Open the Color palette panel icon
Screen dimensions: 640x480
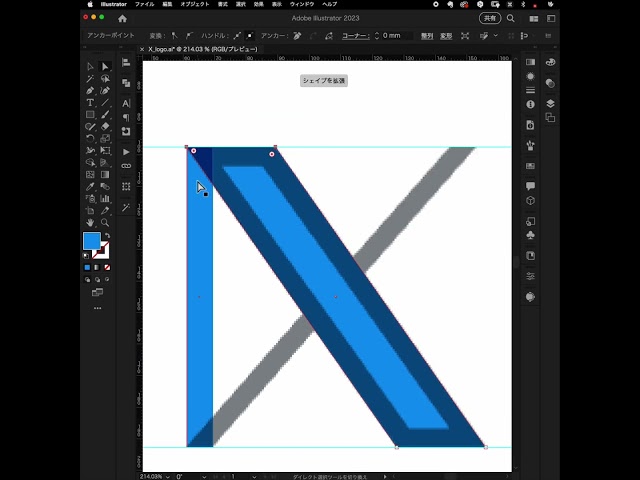click(x=550, y=62)
